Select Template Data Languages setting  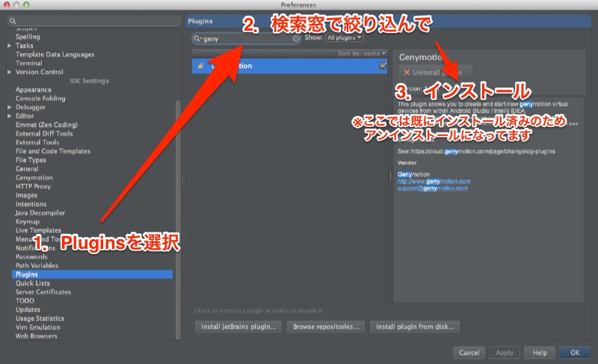point(55,55)
